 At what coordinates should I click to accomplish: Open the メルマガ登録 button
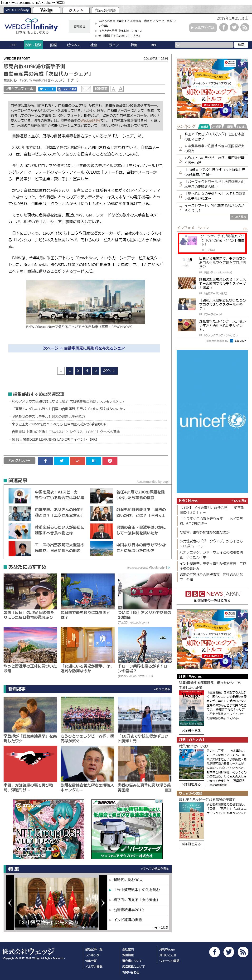click(203, 27)
